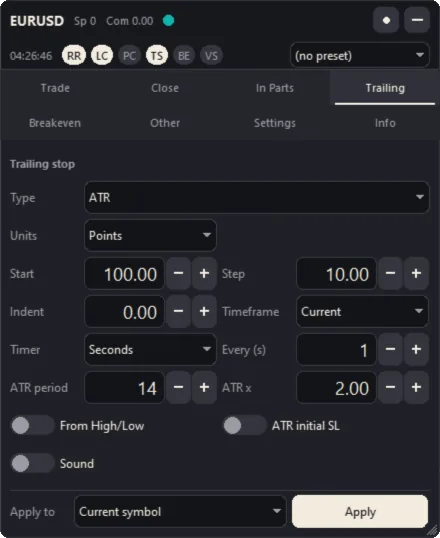The height and width of the screenshot is (538, 440).
Task: Decrease the Indent value
Action: pos(178,312)
